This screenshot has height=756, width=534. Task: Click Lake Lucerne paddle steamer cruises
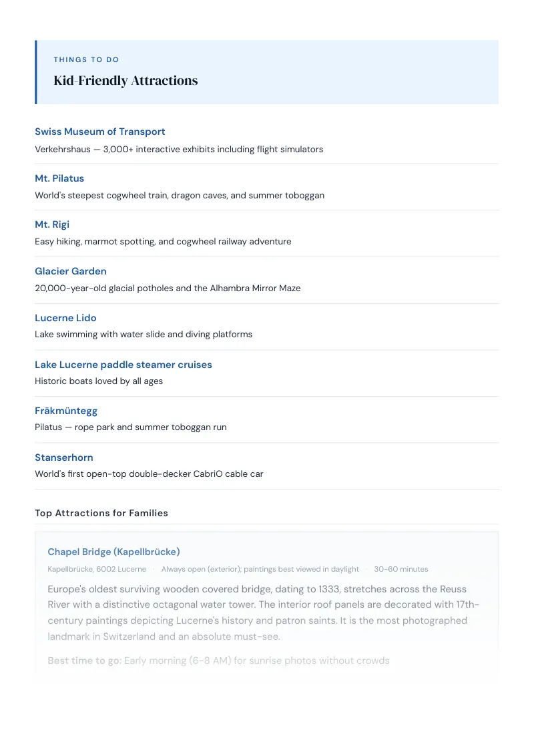tap(123, 365)
